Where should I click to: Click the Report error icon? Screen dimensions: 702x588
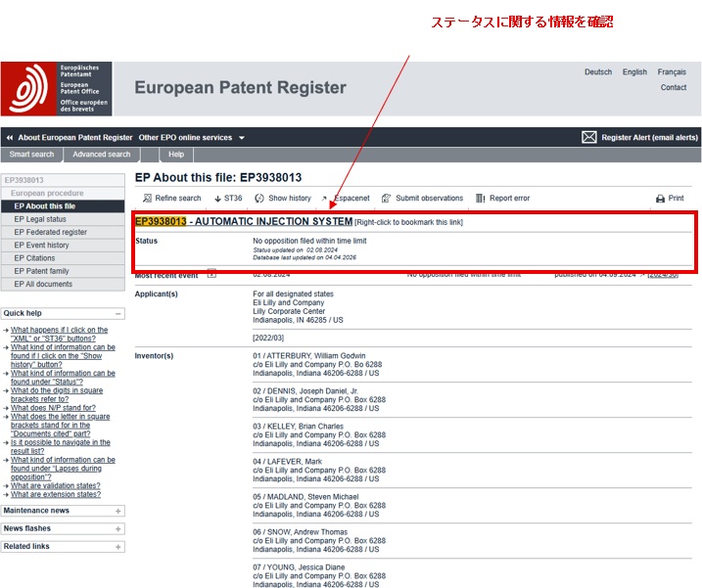point(481,199)
